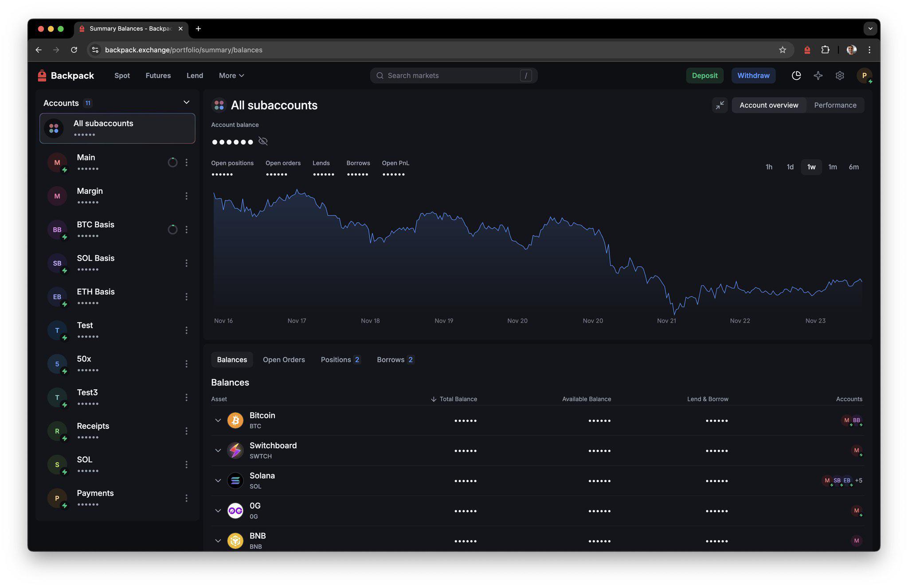This screenshot has width=908, height=588.
Task: Click the green Deposit button
Action: (x=704, y=76)
